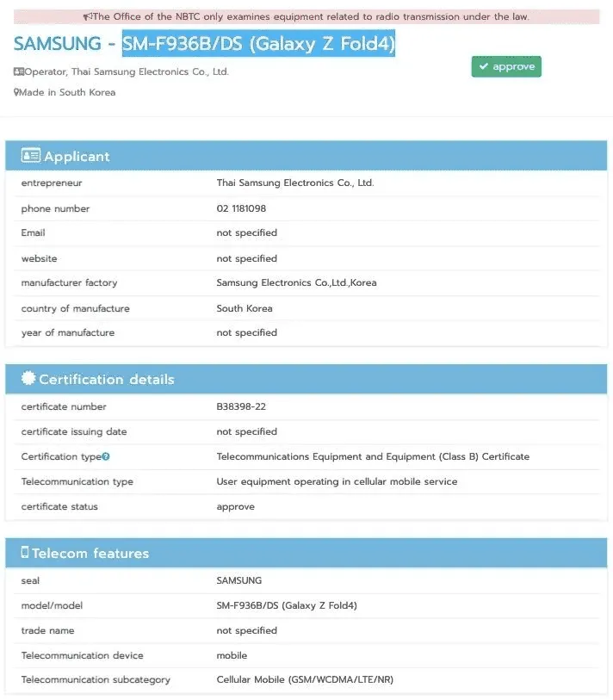Click the Telecom features section header
This screenshot has width=613, height=700.
(306, 553)
